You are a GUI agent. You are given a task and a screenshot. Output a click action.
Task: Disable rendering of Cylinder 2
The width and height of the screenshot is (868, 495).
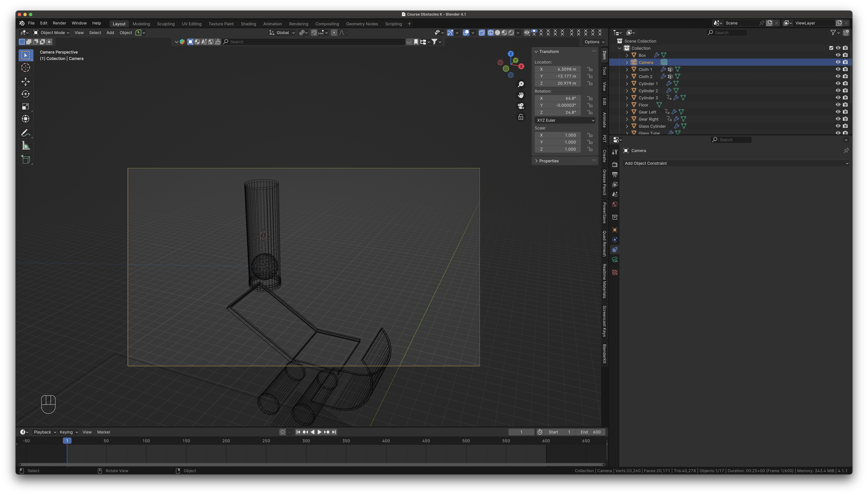845,90
